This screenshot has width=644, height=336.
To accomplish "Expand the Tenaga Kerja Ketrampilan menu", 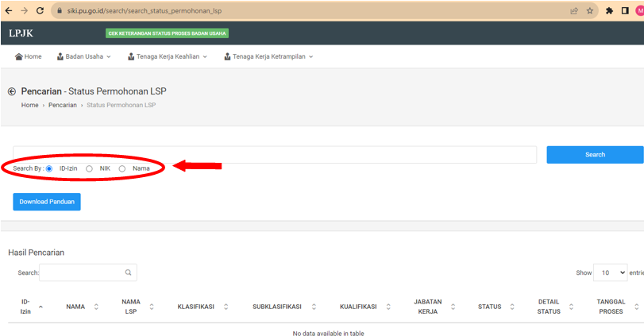I will [x=268, y=56].
